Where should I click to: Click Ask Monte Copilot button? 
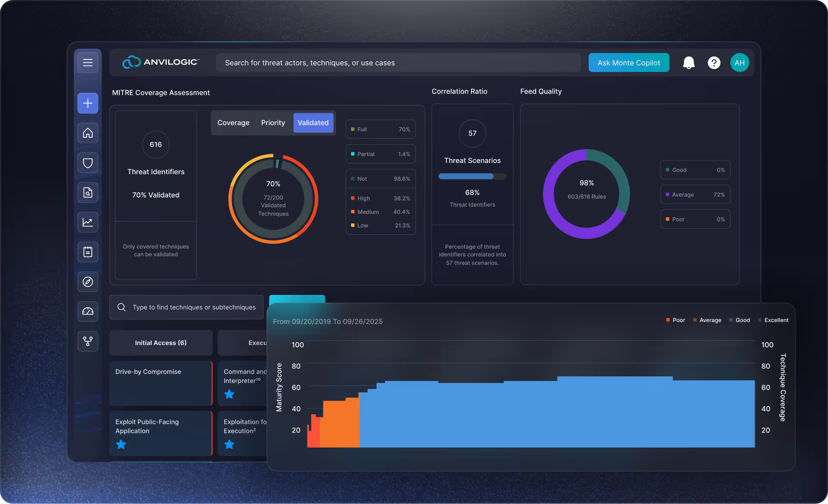pos(628,63)
